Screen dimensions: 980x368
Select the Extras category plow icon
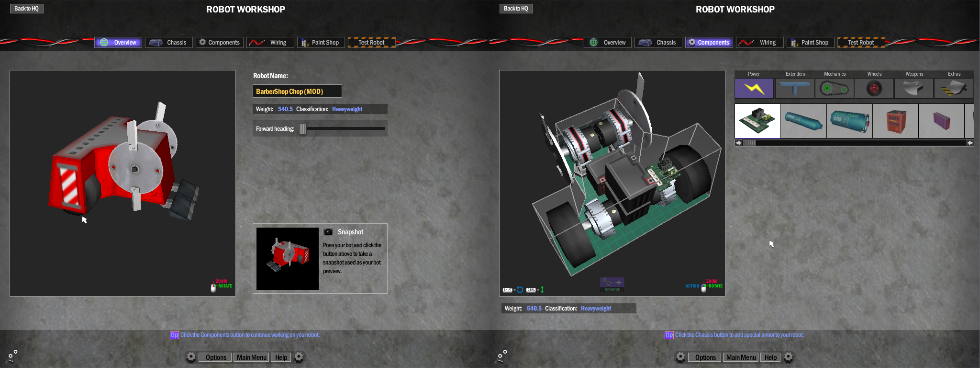point(953,88)
